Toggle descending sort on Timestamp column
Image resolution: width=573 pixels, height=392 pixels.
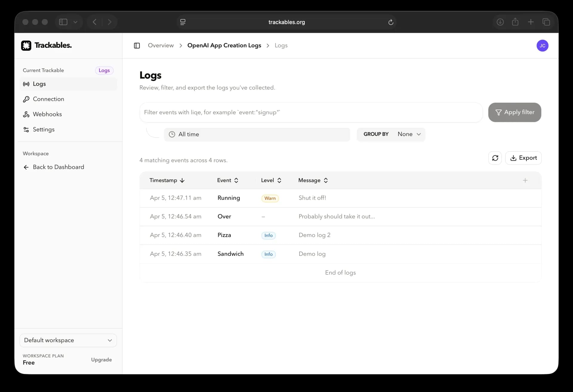pos(182,180)
